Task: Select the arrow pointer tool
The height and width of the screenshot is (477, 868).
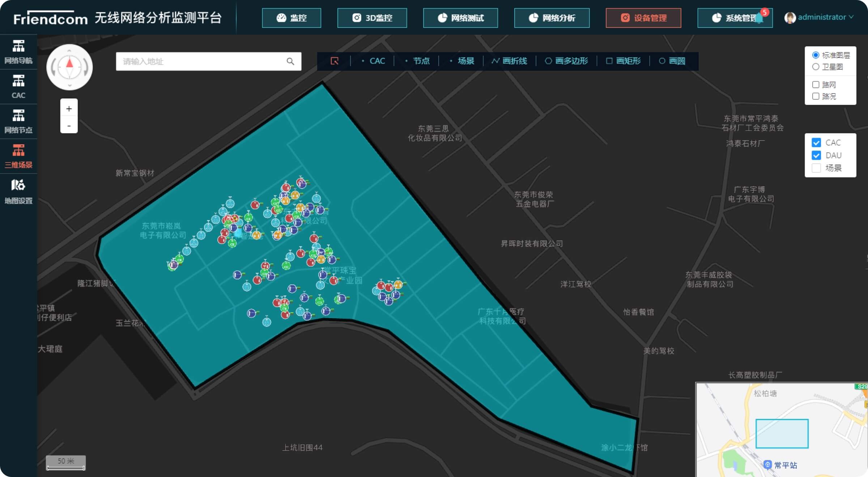Action: point(335,61)
